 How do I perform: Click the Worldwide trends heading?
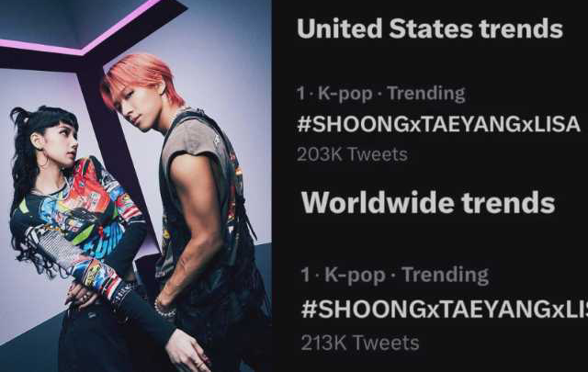click(427, 202)
